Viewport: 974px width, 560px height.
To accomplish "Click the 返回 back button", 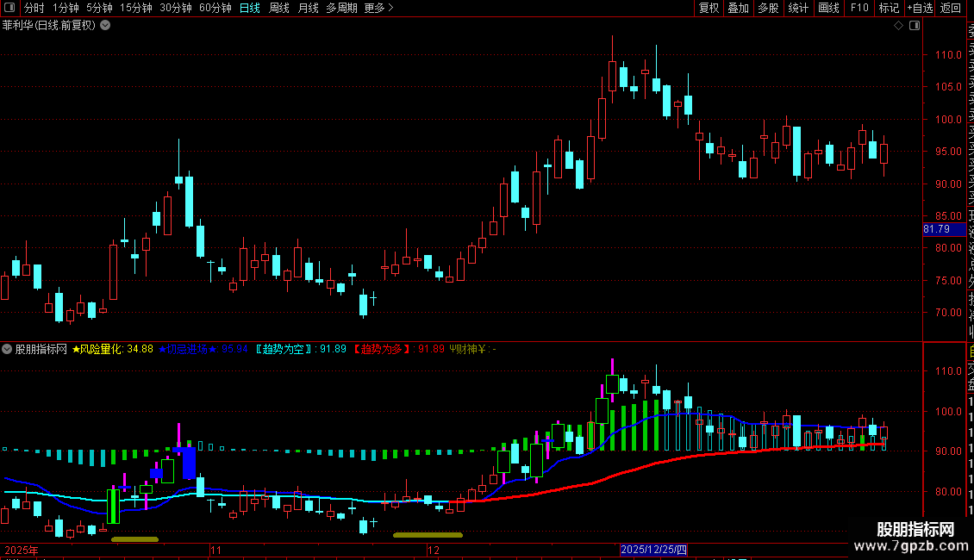I will click(x=951, y=8).
